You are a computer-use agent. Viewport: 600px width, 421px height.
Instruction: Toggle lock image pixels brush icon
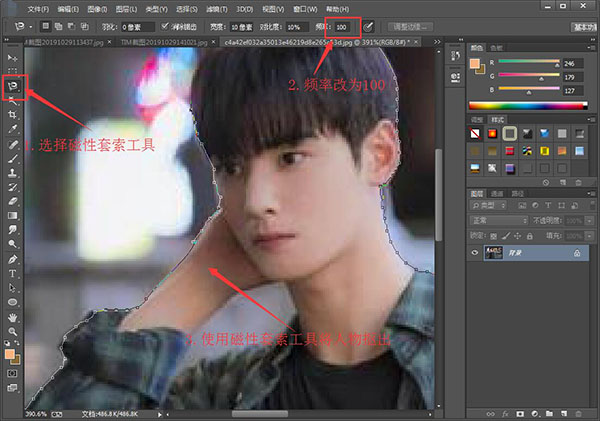(x=506, y=236)
